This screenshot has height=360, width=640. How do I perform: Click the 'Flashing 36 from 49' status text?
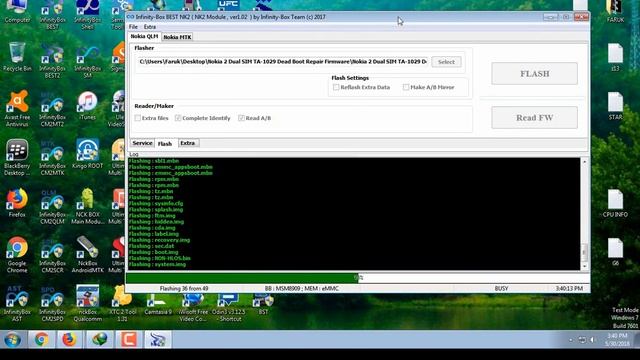[184, 289]
